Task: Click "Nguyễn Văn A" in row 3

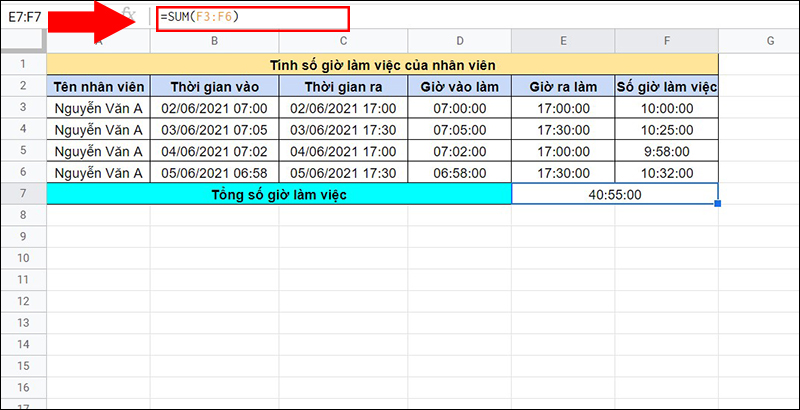Action: (99, 108)
